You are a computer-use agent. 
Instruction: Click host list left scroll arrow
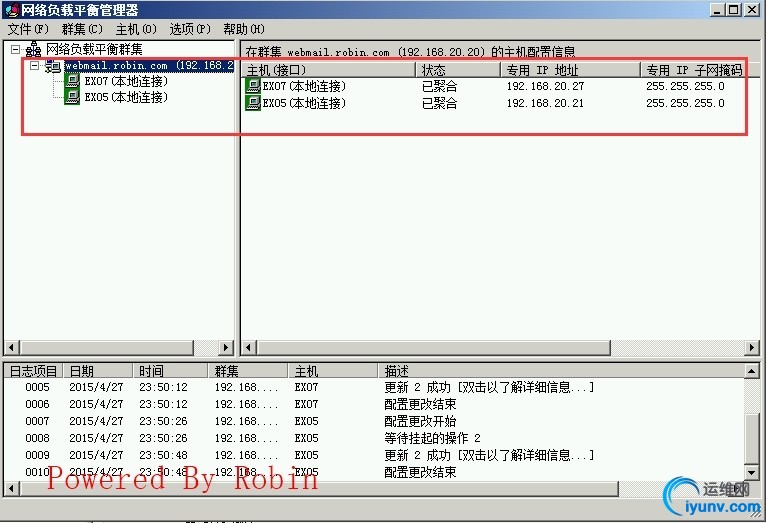[249, 348]
